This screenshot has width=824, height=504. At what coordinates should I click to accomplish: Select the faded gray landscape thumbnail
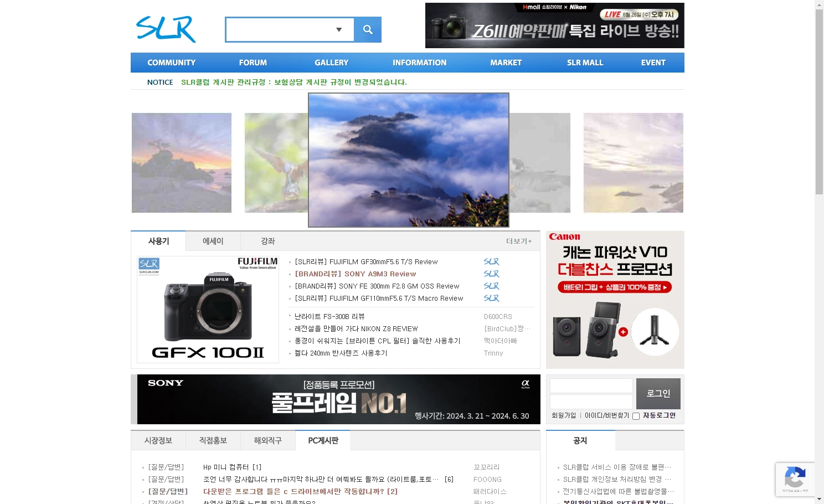(540, 163)
